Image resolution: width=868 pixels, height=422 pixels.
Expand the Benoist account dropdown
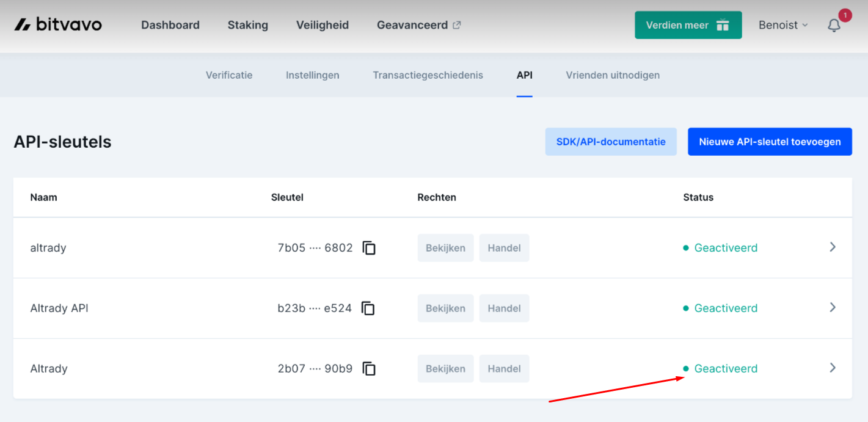(x=783, y=25)
